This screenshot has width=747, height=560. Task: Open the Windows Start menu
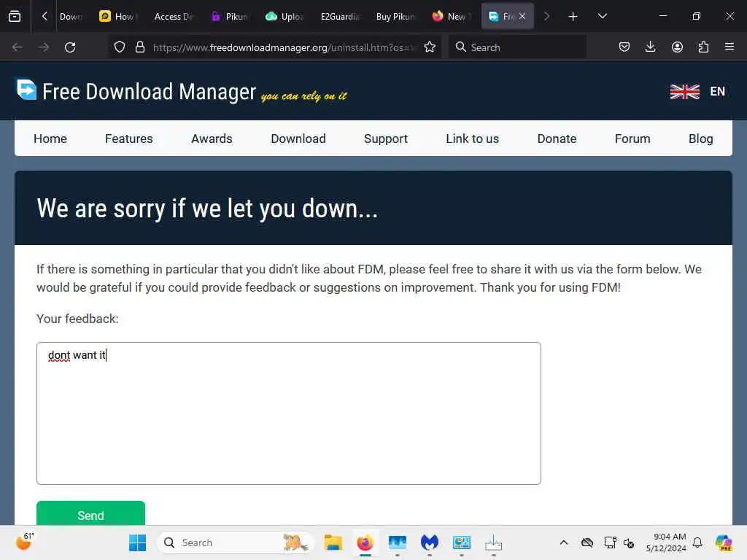138,542
